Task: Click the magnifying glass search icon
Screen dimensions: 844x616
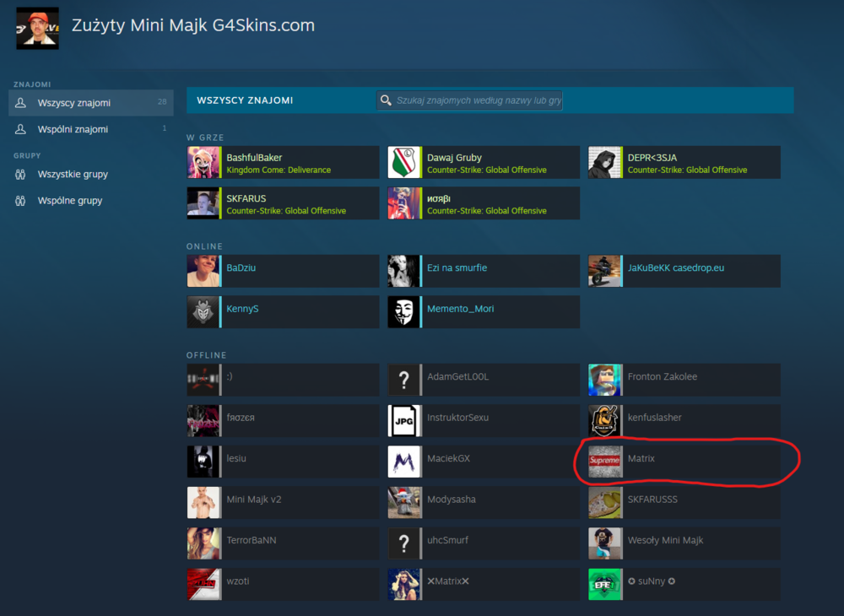Action: [x=386, y=100]
